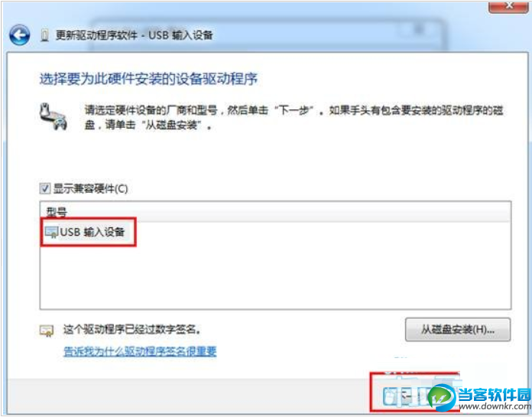Click the www.downkr.com watermark text
This screenshot has height=417, width=532.
point(495,406)
